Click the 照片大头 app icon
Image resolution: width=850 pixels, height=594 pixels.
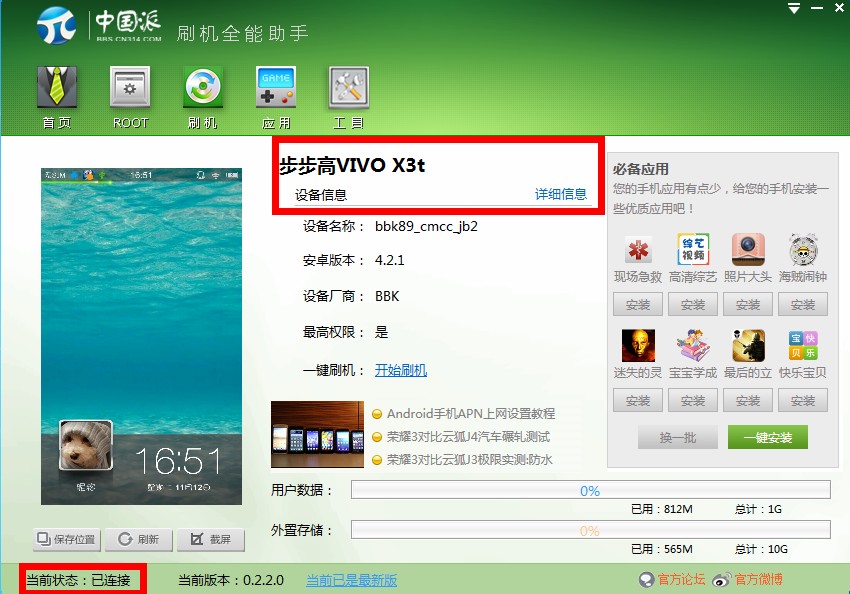(x=748, y=250)
